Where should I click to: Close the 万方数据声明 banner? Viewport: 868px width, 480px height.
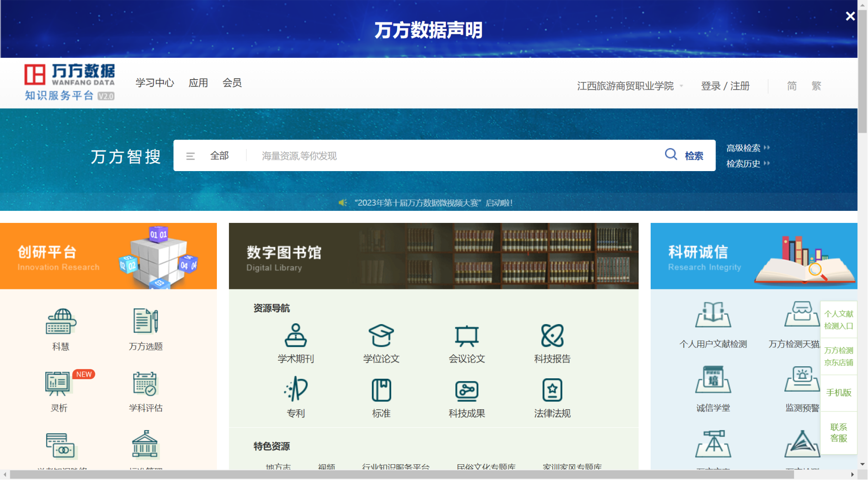pos(850,16)
